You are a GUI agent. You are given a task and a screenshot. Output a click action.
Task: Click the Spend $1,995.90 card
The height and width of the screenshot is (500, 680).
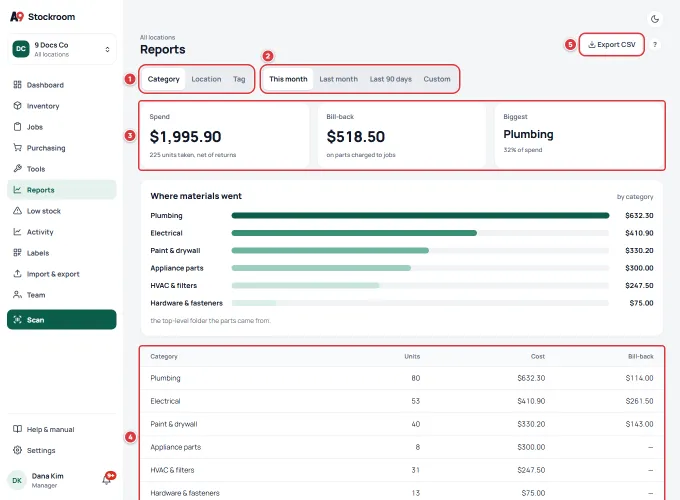225,135
